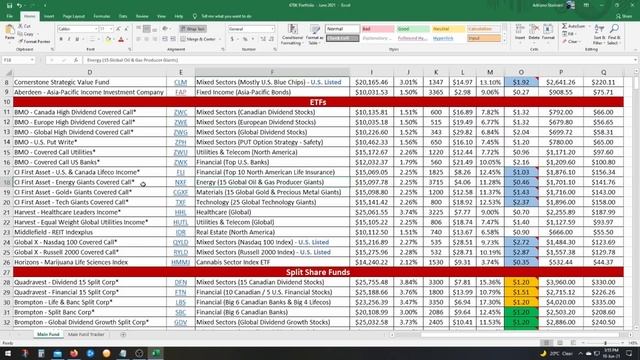Decrease the font size
The width and height of the screenshot is (640, 360).
[x=126, y=29]
